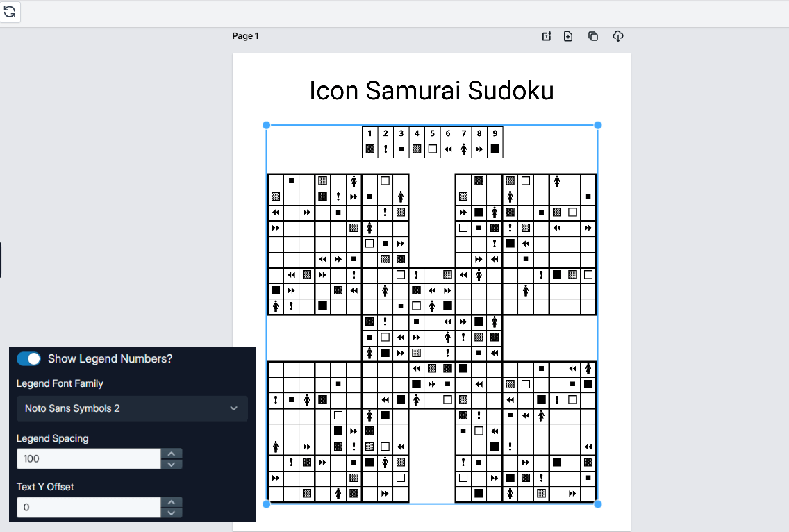Open the Legend Font Family dropdown
Screen dimensions: 789x532
(132, 408)
